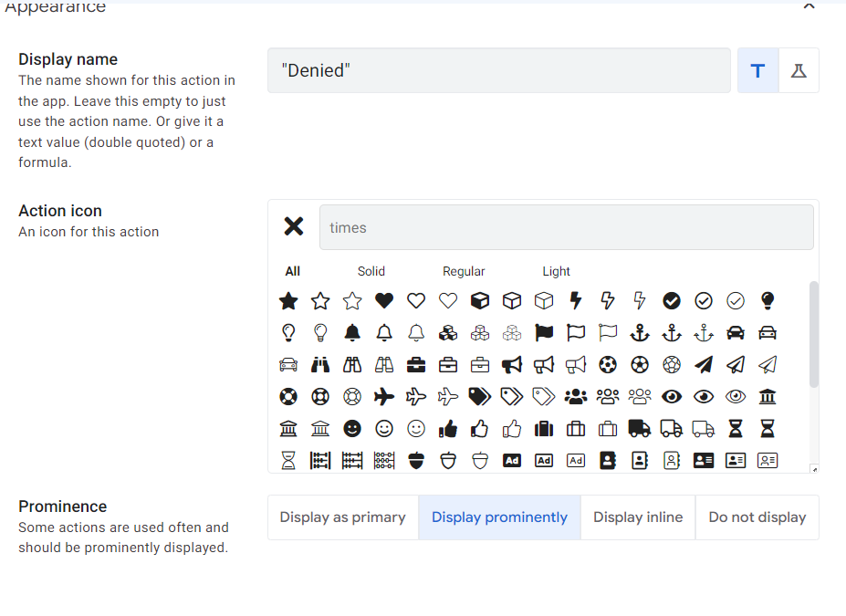The width and height of the screenshot is (846, 616).
Task: Select the solid circled checkmark icon
Action: click(672, 300)
